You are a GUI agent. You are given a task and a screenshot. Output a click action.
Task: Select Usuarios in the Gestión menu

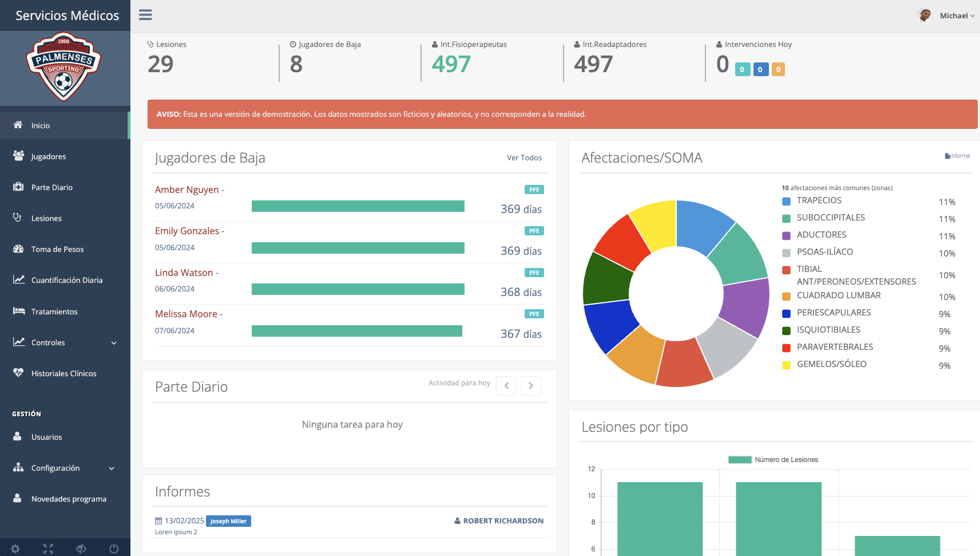point(46,437)
